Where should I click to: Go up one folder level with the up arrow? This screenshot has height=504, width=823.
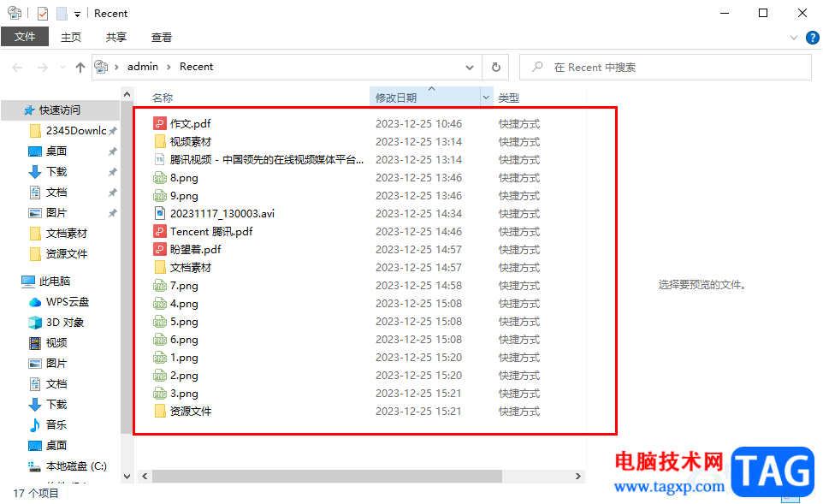[80, 68]
